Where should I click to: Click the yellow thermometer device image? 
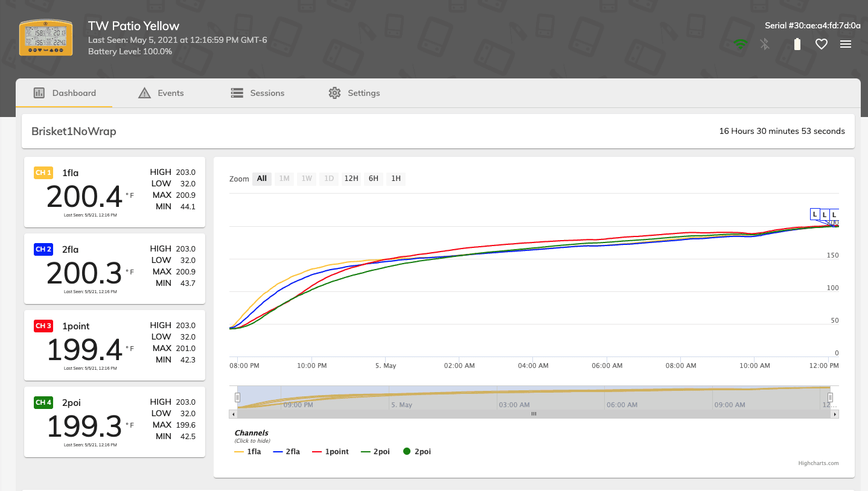click(46, 37)
